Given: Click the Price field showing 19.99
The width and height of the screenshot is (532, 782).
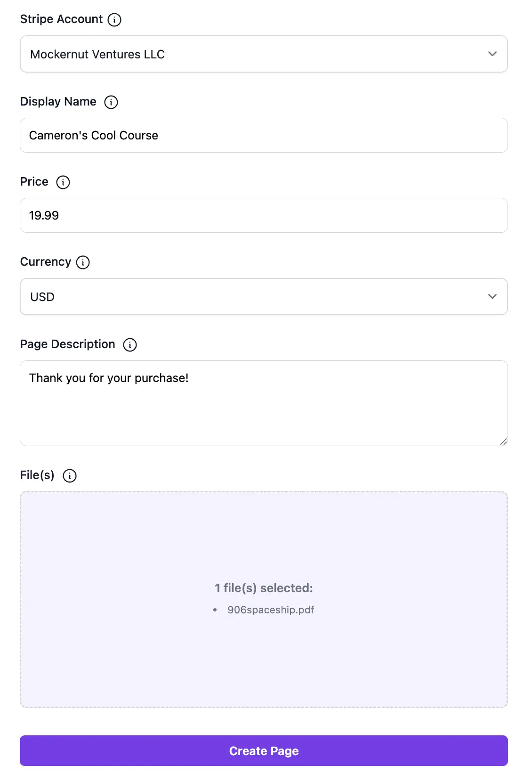Looking at the screenshot, I should 264,215.
